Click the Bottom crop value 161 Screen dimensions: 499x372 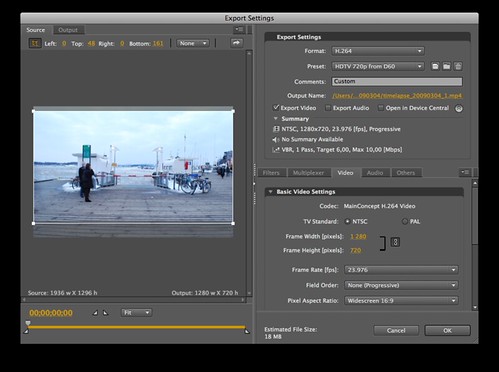[158, 43]
